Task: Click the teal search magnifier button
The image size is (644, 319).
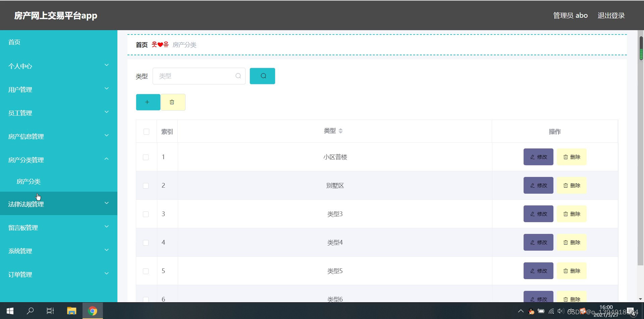Action: [262, 76]
